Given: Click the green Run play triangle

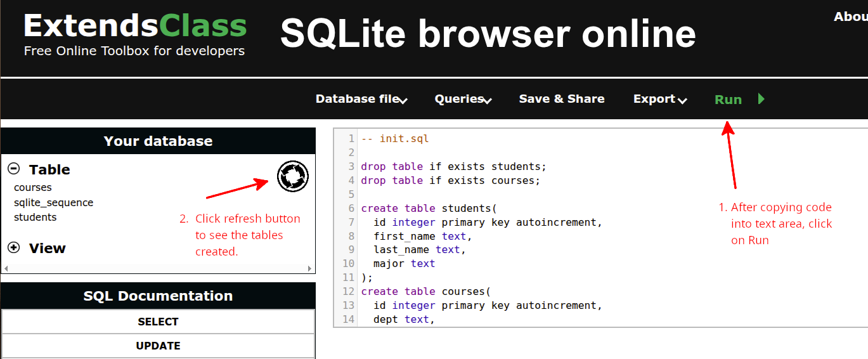Looking at the screenshot, I should [761, 99].
